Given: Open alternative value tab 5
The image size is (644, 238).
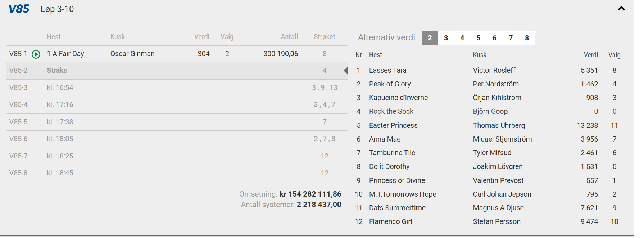Looking at the screenshot, I should pyautogui.click(x=478, y=38).
